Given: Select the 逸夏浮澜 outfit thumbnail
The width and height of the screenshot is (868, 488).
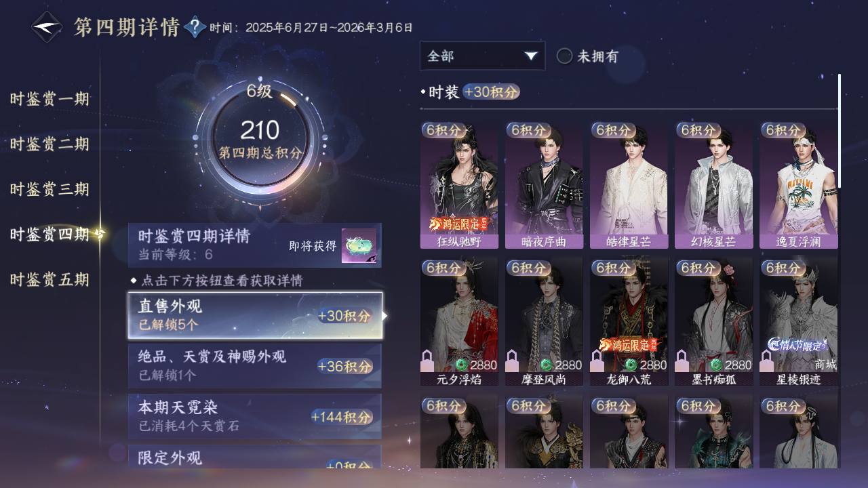Looking at the screenshot, I should click(799, 185).
